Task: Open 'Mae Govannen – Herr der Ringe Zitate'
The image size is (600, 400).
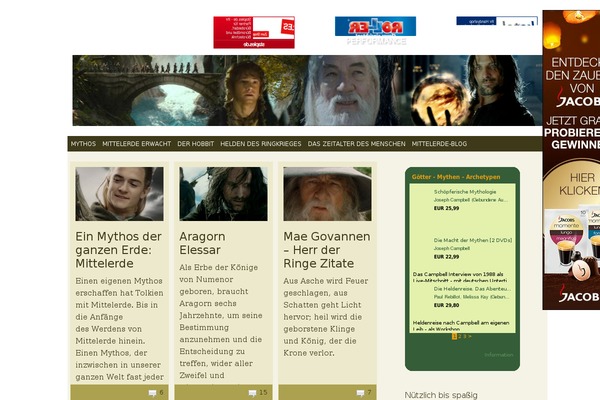Action: point(326,250)
